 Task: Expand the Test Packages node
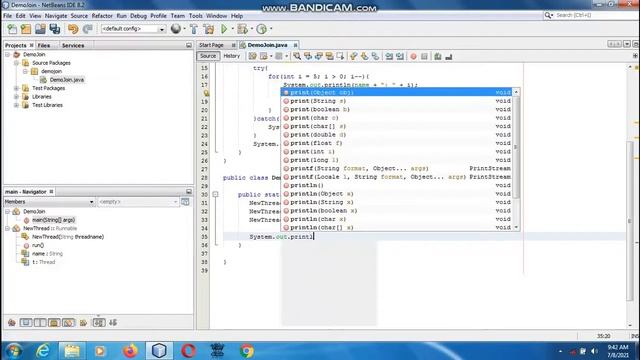coord(16,88)
